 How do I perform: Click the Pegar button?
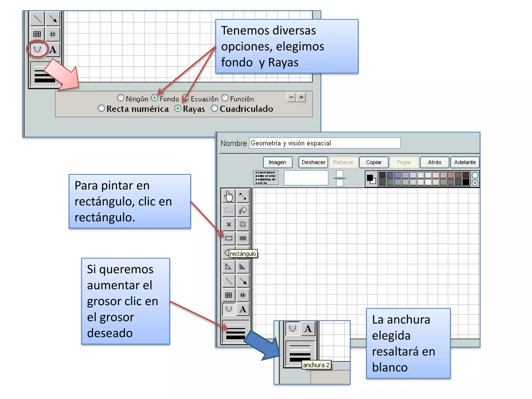[404, 162]
